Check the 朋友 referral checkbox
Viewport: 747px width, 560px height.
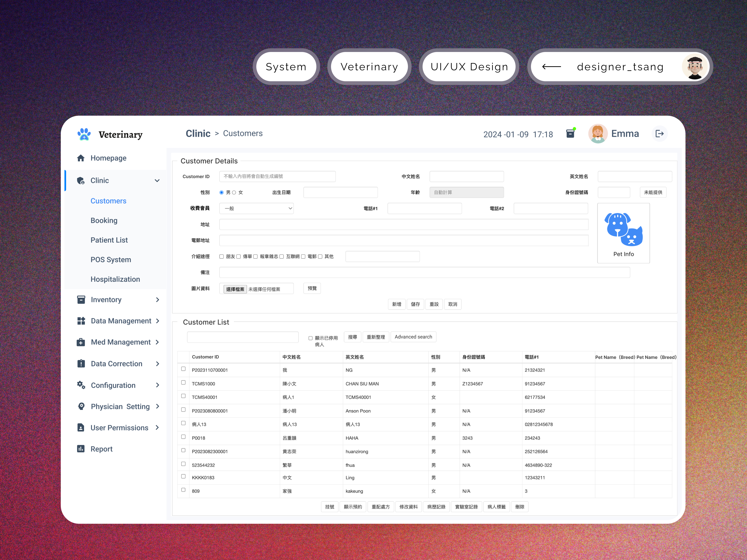coord(222,257)
